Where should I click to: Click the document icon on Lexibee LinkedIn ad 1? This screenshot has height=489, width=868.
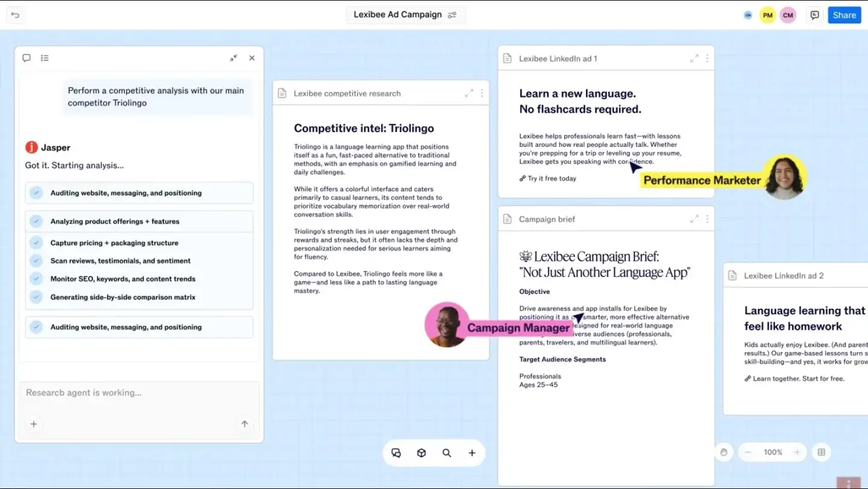click(x=508, y=58)
